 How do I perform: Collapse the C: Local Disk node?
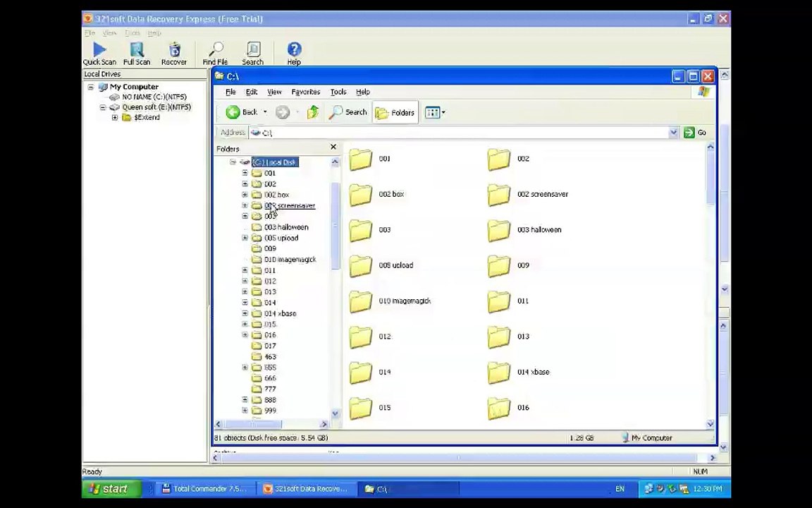coord(233,162)
